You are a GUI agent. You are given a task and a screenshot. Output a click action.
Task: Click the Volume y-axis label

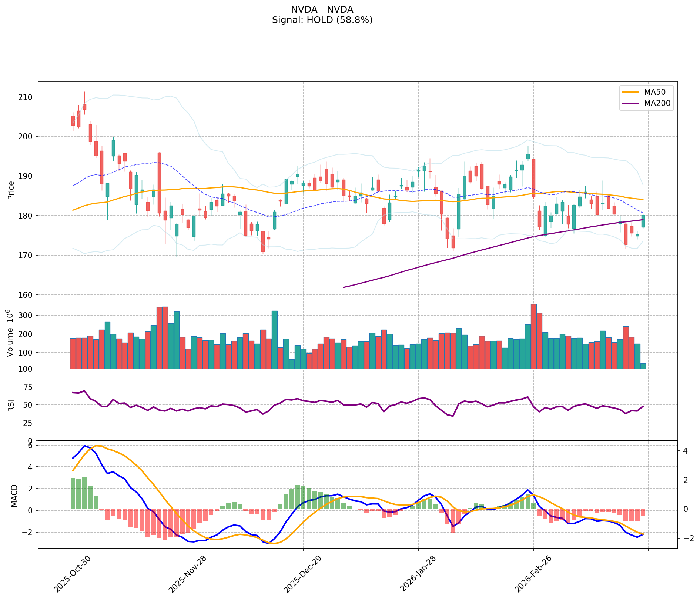(x=10, y=333)
